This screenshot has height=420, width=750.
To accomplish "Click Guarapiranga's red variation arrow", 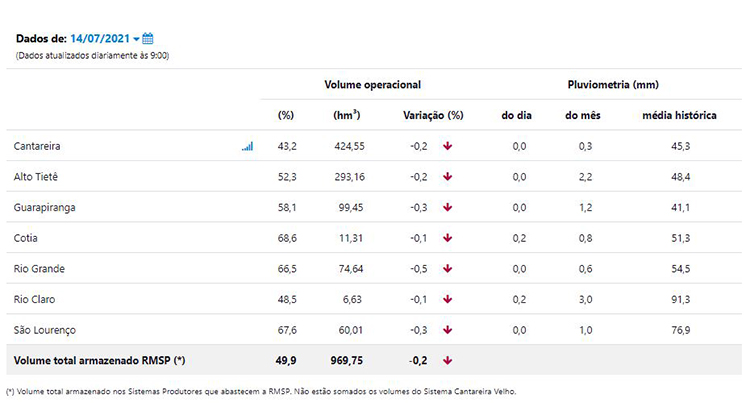I will [447, 207].
